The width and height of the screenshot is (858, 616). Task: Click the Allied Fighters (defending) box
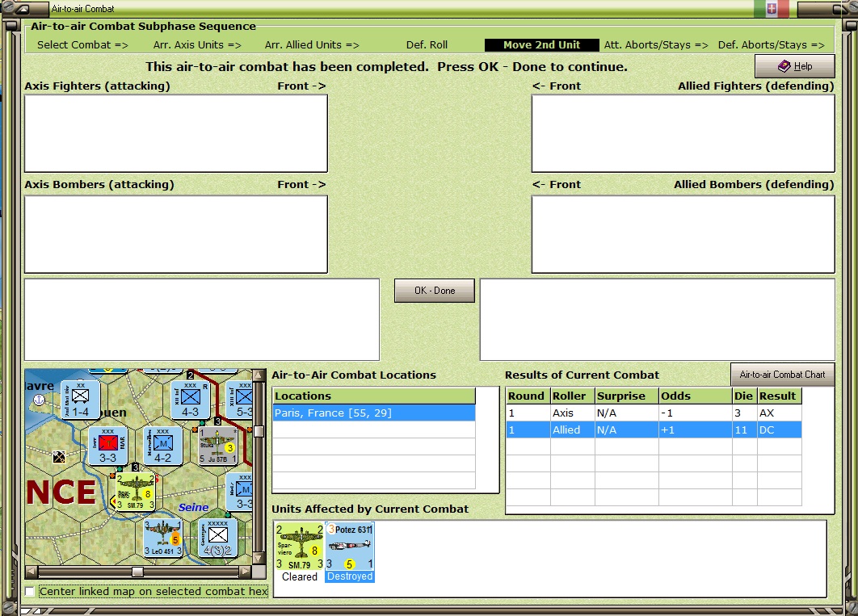click(683, 133)
